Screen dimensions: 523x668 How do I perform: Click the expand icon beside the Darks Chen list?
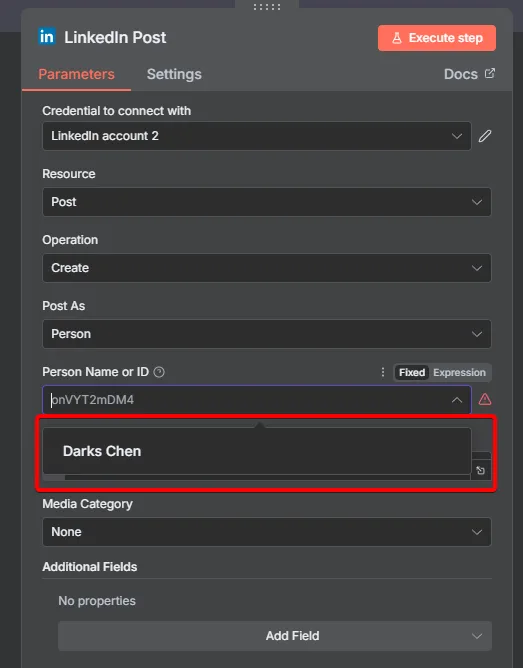(x=481, y=470)
